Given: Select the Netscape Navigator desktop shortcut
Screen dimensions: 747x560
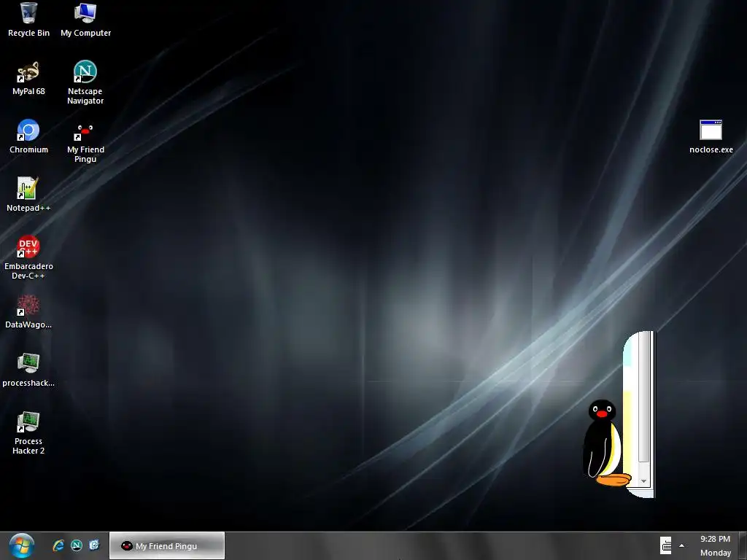Looking at the screenshot, I should (85, 82).
